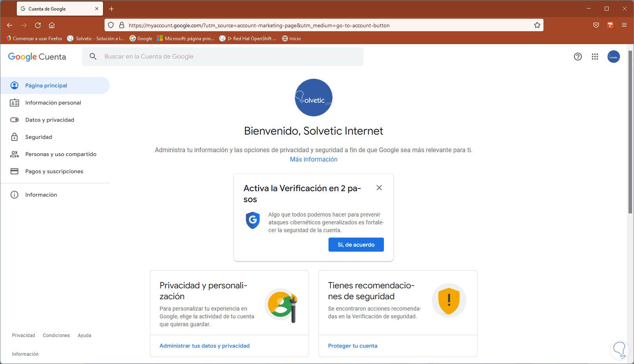Image resolution: width=634 pixels, height=364 pixels.
Task: Go to the Firefox home page icon
Action: tap(52, 25)
